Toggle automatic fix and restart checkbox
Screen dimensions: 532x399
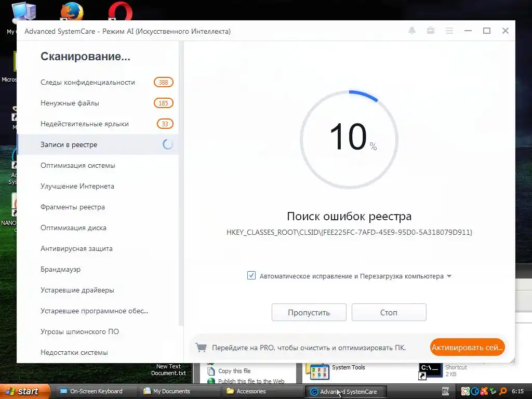tap(251, 275)
